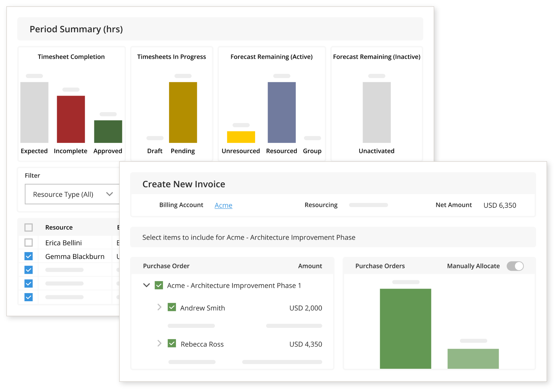This screenshot has height=392, width=557.
Task: Click the Erica Bellini resource name
Action: (x=63, y=243)
